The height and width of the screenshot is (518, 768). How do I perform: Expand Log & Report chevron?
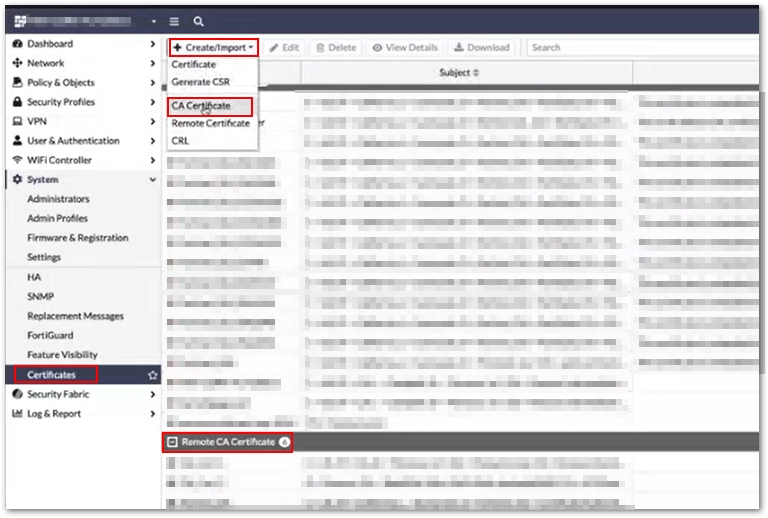pyautogui.click(x=153, y=414)
